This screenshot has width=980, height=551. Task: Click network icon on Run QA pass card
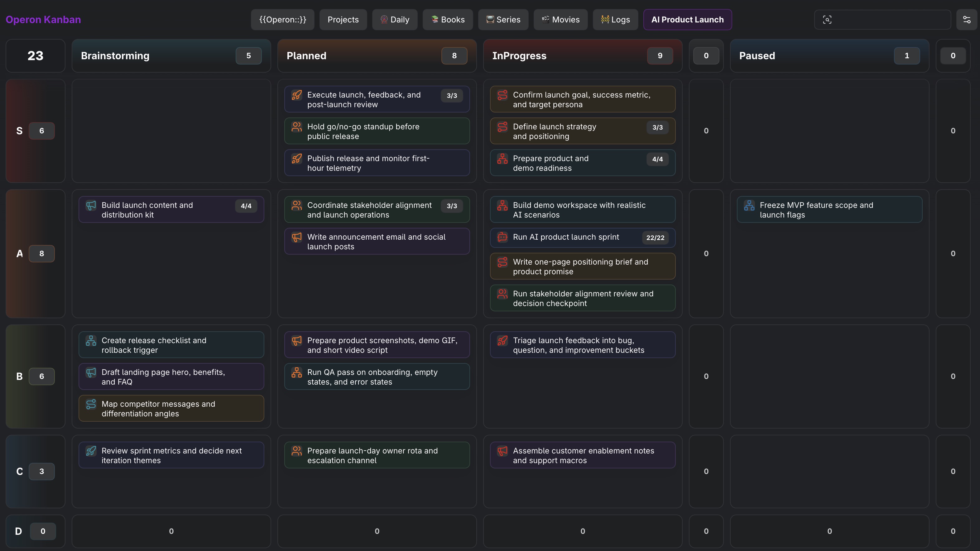pos(297,372)
